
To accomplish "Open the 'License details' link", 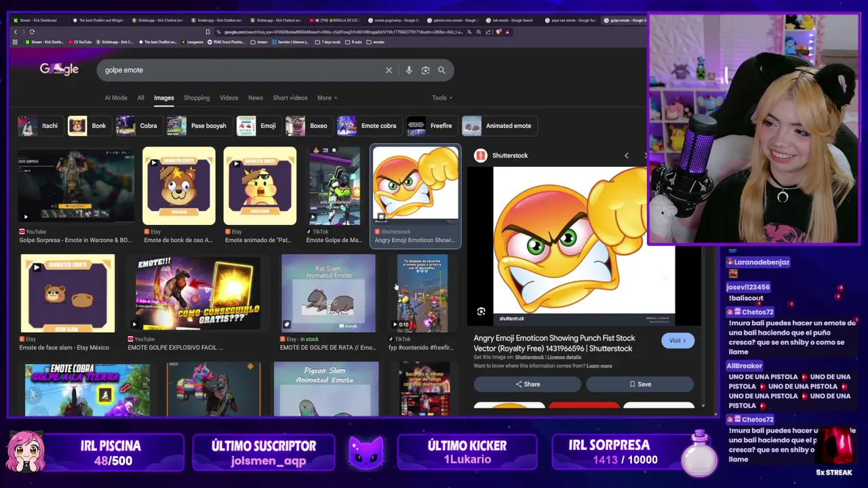I will [x=564, y=357].
